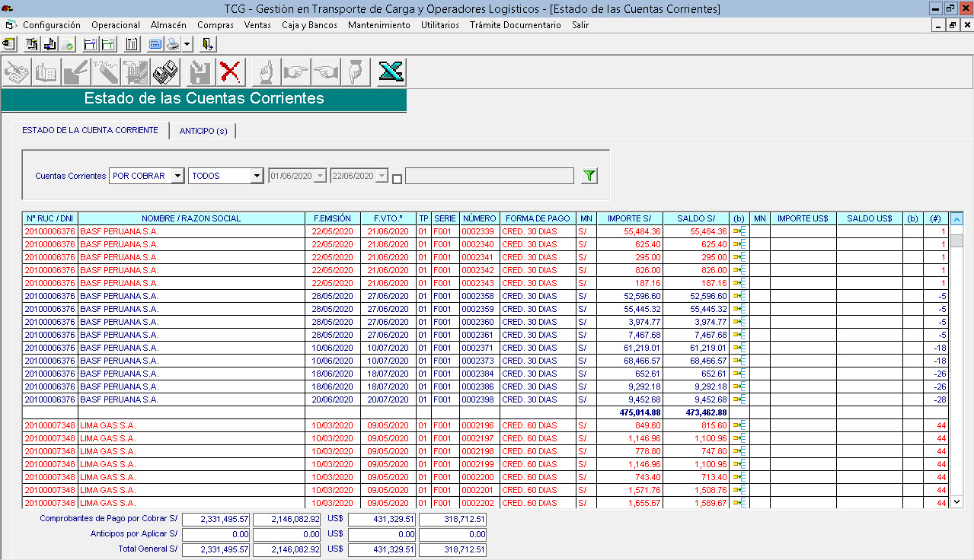Click the red X cancel icon
The height and width of the screenshot is (560, 974).
(230, 72)
